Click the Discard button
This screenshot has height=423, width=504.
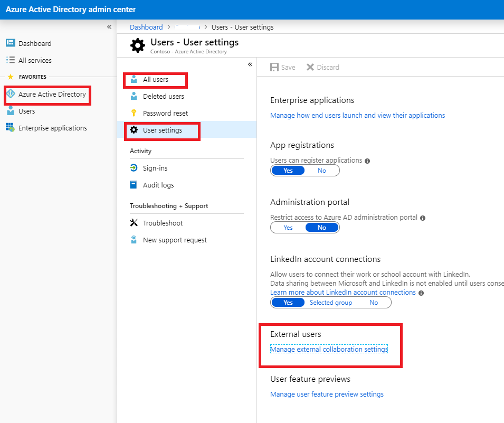(x=322, y=67)
